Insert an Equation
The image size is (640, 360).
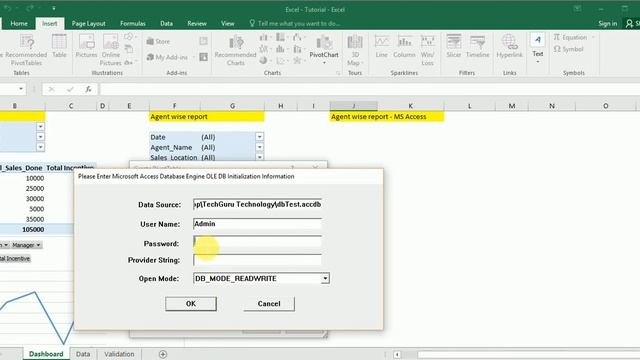tap(571, 37)
